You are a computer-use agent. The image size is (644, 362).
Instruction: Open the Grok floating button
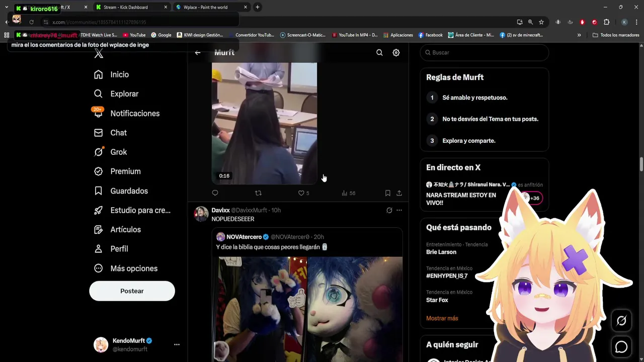(x=621, y=321)
